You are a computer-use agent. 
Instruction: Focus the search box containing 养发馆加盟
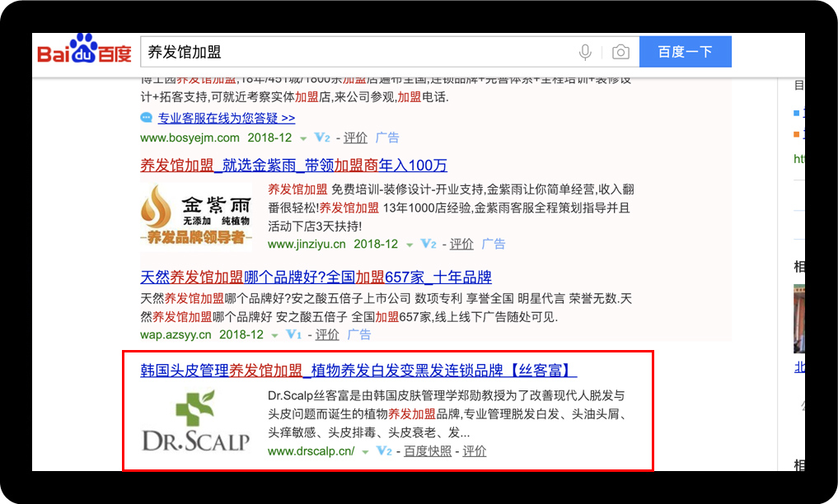click(354, 52)
